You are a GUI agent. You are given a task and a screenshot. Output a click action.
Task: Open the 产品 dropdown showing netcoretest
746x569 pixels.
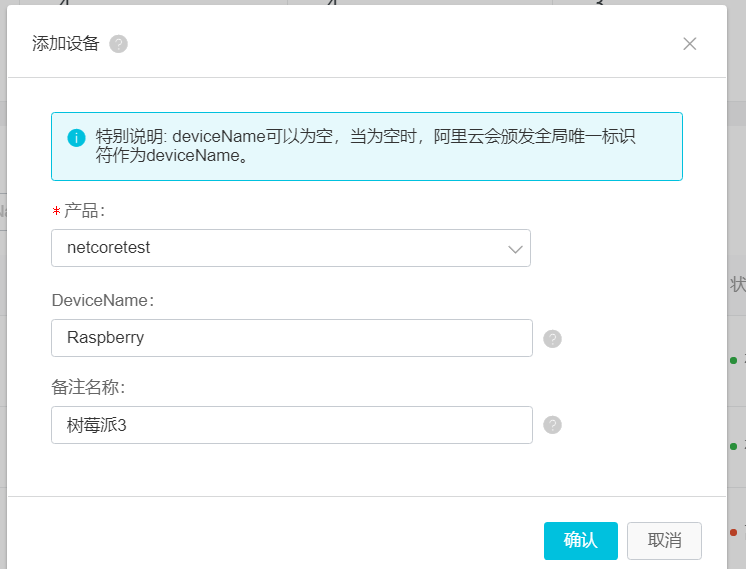(x=290, y=248)
